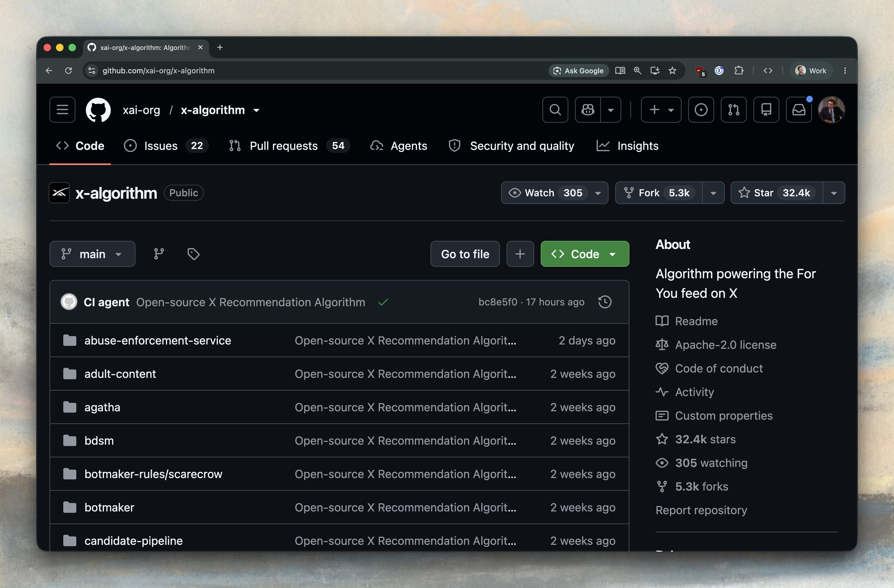Open the GitHub hamburger navigation menu
894x588 pixels.
tap(62, 110)
